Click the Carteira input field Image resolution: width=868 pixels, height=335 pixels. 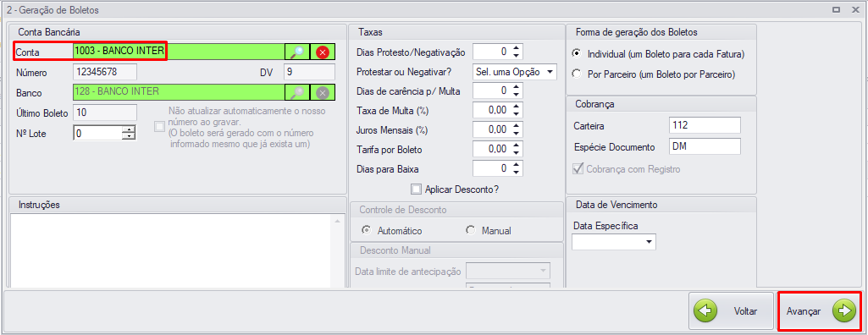(705, 125)
